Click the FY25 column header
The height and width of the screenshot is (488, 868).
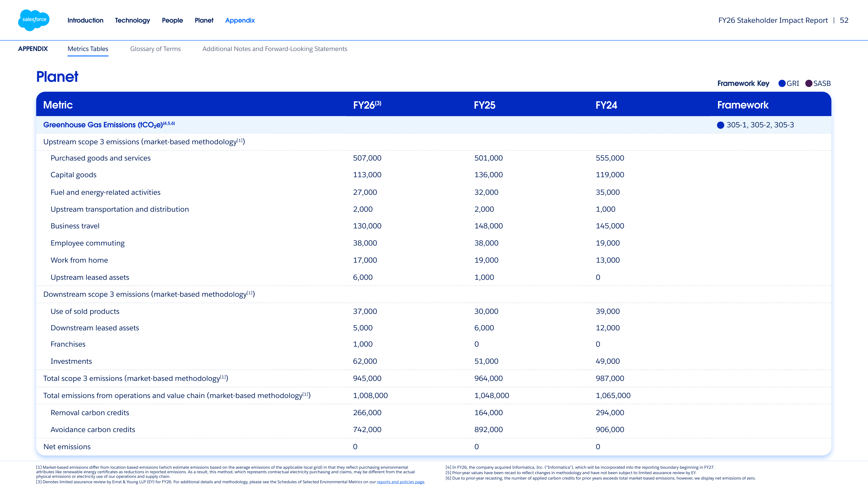[x=485, y=105]
